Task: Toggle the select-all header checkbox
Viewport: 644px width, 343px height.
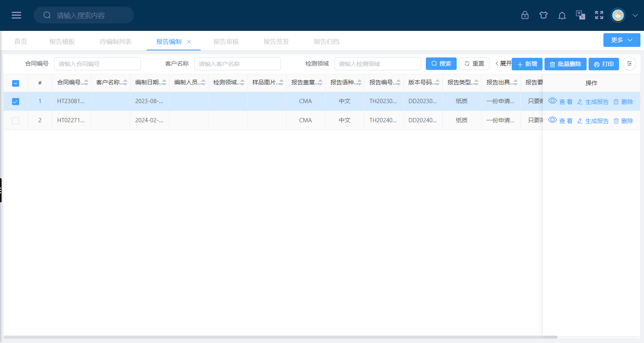Action: point(16,83)
